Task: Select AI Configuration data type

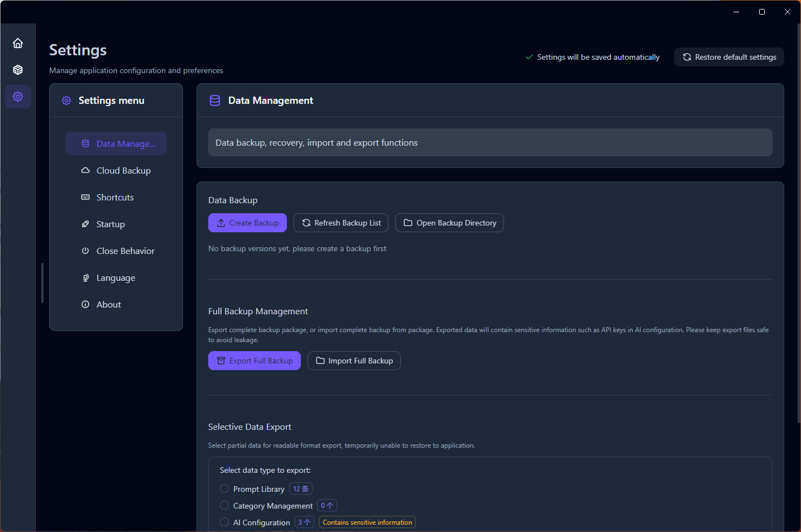Action: pos(224,521)
